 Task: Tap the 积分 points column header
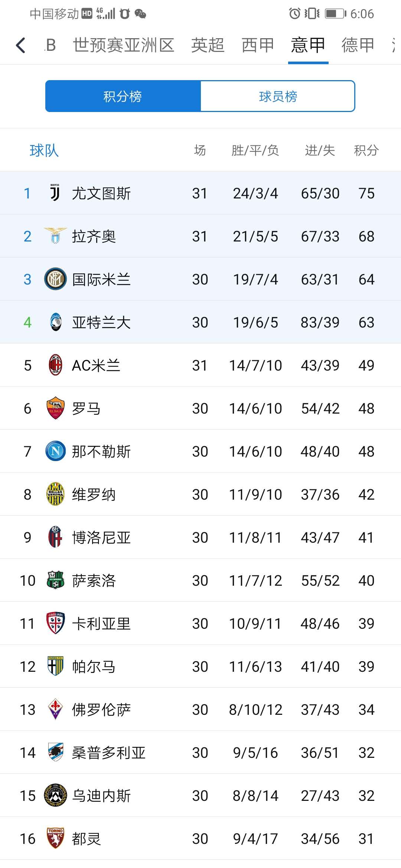coord(366,151)
